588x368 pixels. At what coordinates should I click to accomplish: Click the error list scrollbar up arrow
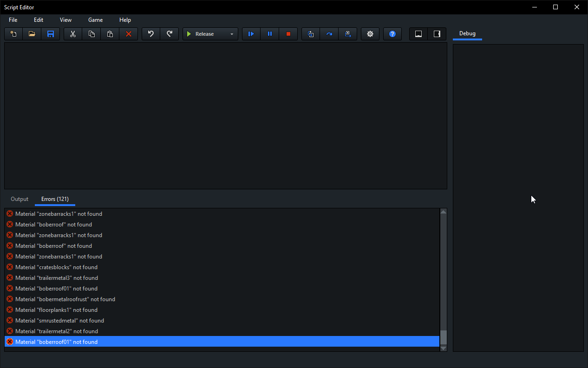pos(443,212)
